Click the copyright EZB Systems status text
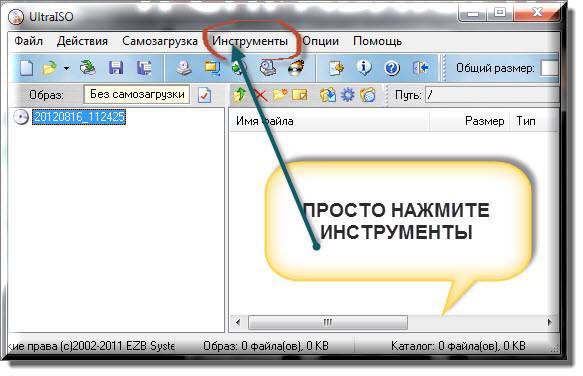This screenshot has height=376, width=583. 91,346
